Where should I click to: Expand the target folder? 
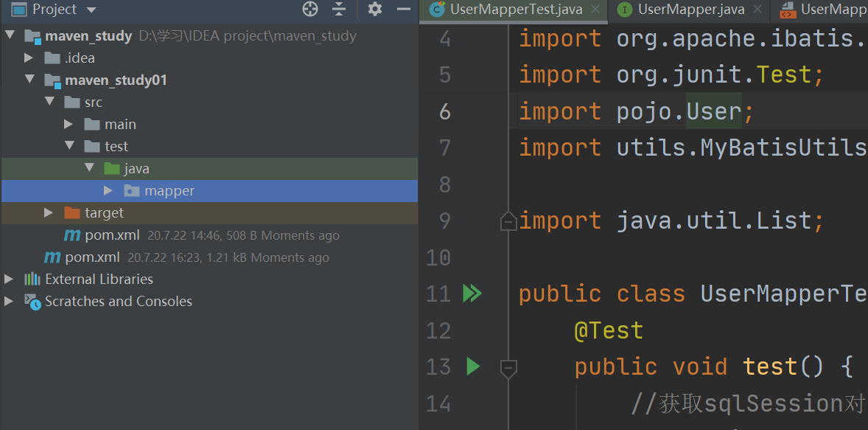49,213
